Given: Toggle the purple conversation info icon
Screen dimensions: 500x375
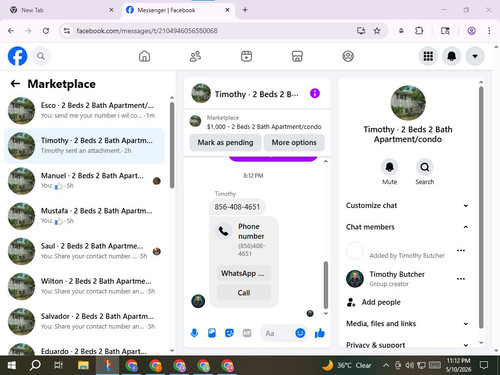Looking at the screenshot, I should (x=315, y=93).
